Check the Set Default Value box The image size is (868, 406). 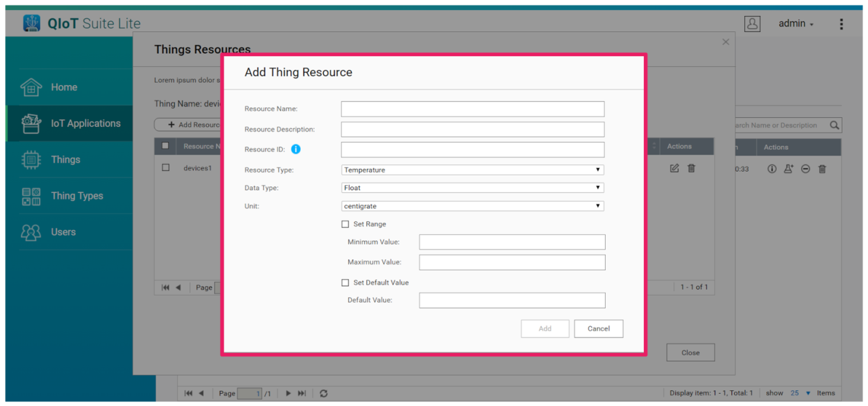[x=346, y=283]
